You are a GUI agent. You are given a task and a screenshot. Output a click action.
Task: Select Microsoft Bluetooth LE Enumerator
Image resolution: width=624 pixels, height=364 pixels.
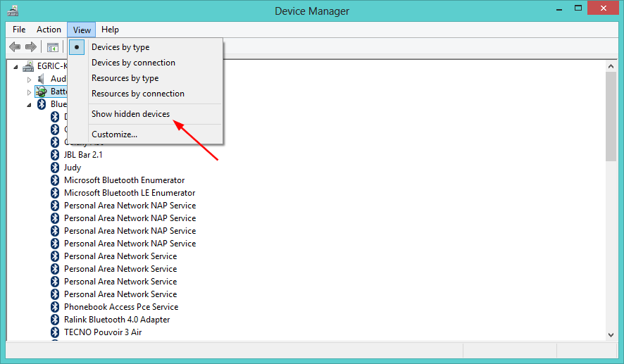tap(130, 193)
